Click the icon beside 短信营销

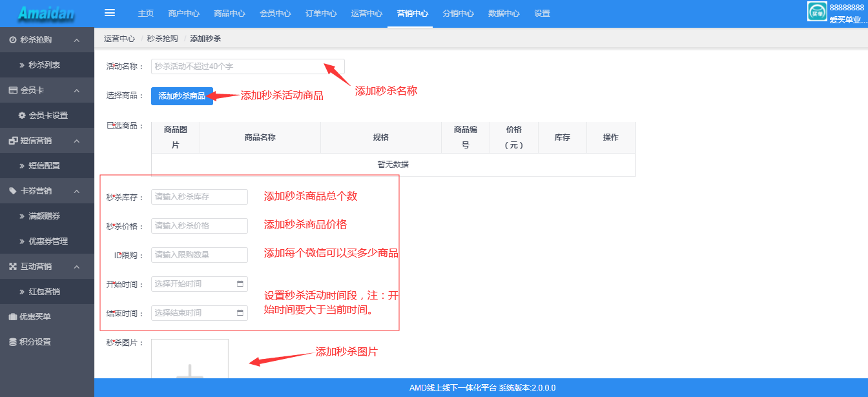point(13,141)
